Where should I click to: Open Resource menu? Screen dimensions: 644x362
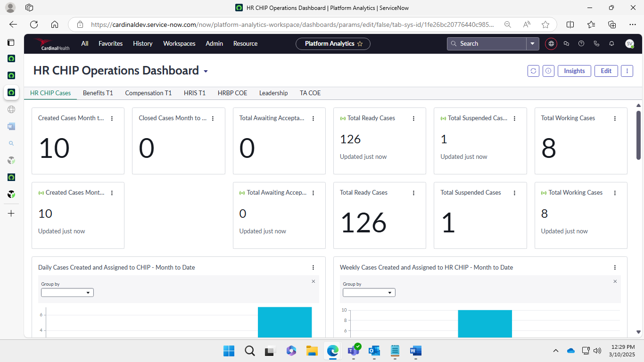point(246,43)
